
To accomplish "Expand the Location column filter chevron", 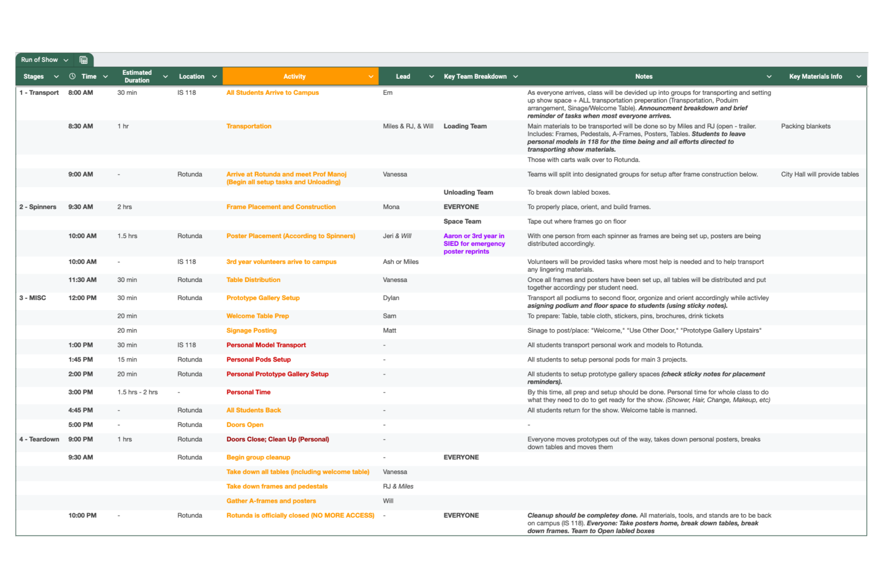I will (x=214, y=76).
